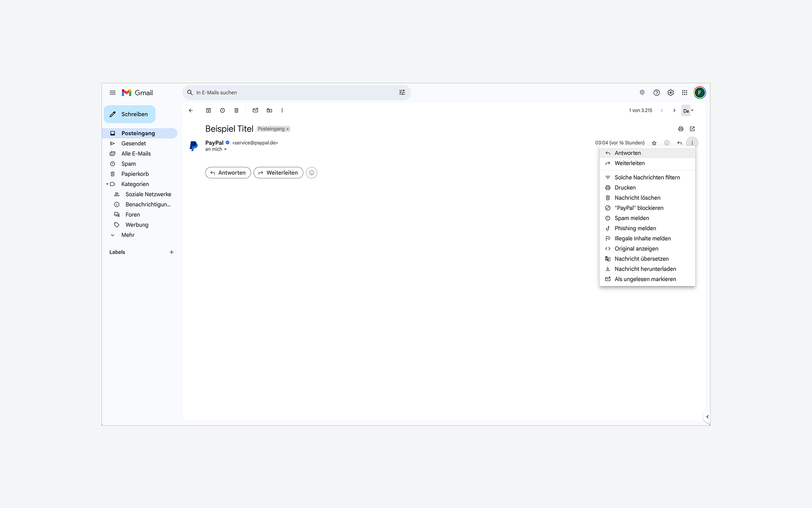This screenshot has height=508, width=812.
Task: Open the main menu hamburger icon
Action: (113, 92)
